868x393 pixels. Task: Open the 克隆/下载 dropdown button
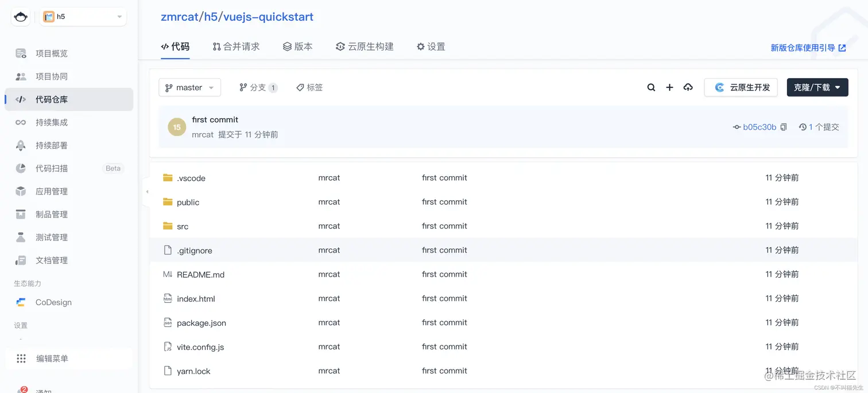coord(817,87)
